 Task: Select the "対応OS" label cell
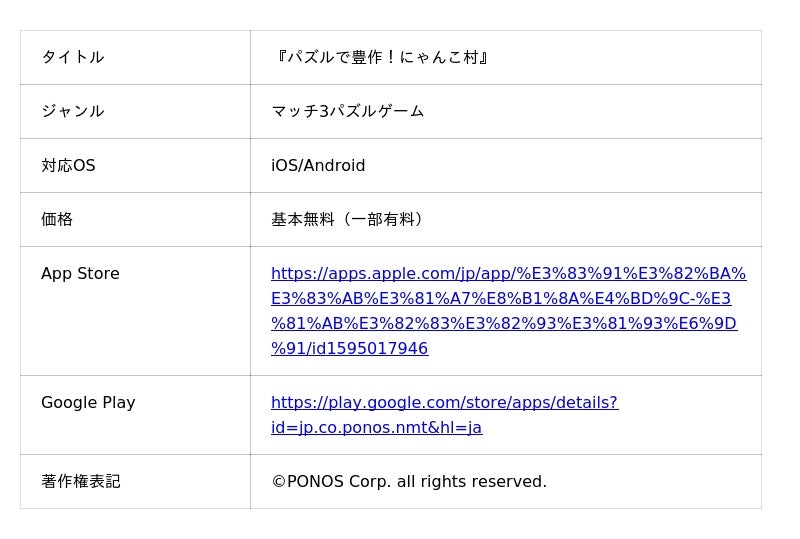coord(68,165)
